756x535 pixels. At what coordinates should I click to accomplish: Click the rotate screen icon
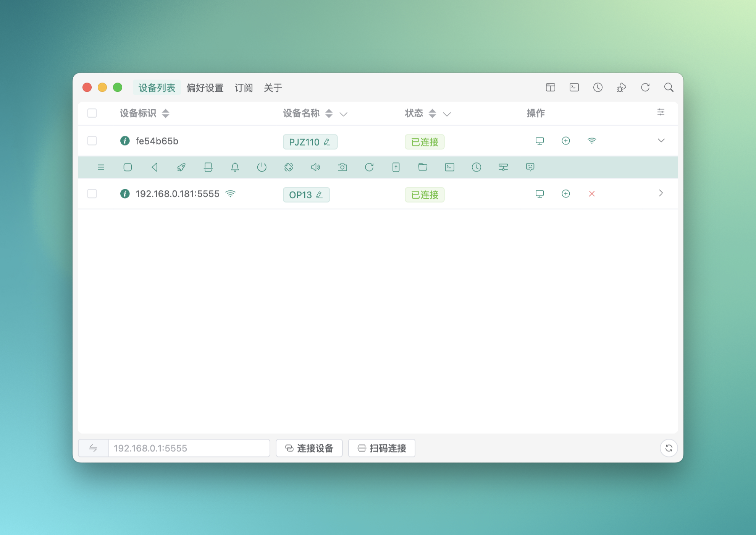[289, 167]
